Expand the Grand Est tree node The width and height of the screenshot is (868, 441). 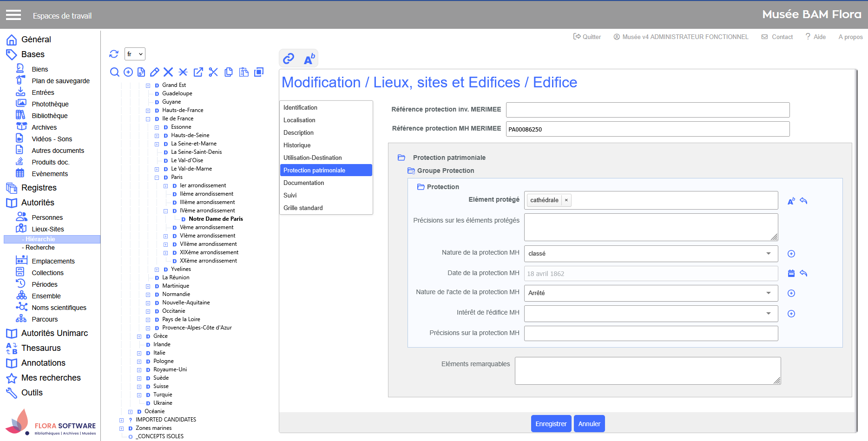pos(148,86)
